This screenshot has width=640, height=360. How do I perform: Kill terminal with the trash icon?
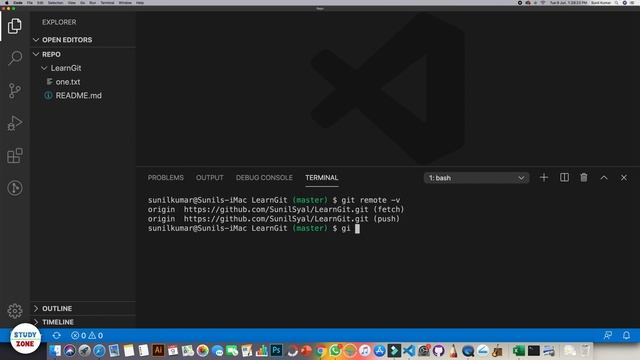584,178
